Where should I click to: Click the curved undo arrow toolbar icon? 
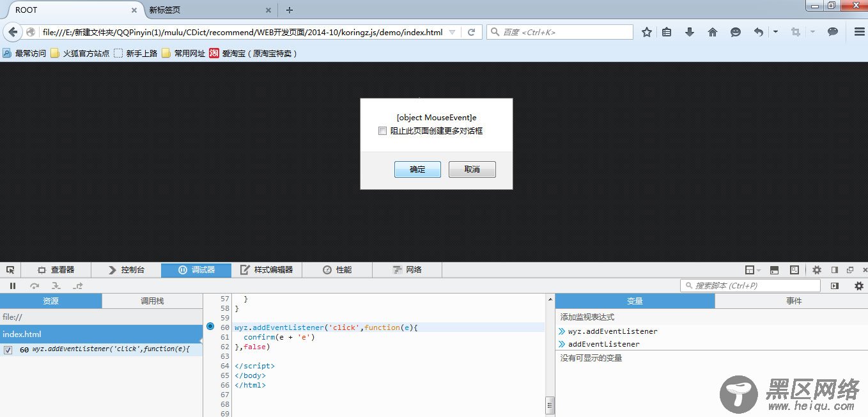[x=759, y=32]
